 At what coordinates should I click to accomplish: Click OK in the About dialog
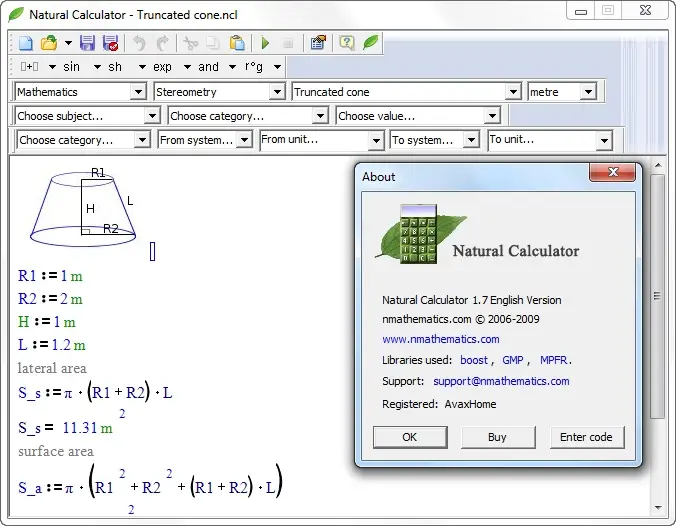click(x=410, y=437)
